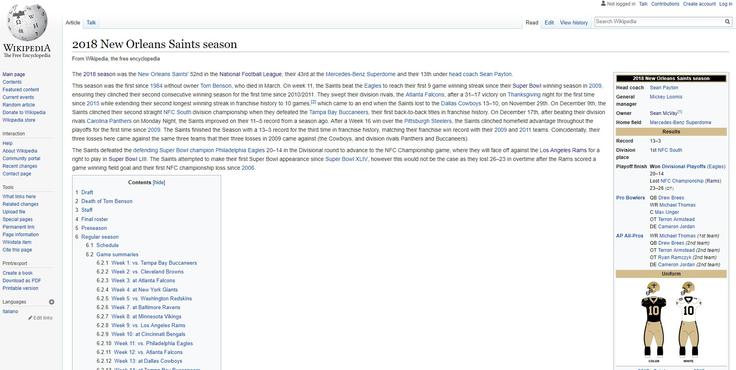Open the Permanent link tool

18,227
